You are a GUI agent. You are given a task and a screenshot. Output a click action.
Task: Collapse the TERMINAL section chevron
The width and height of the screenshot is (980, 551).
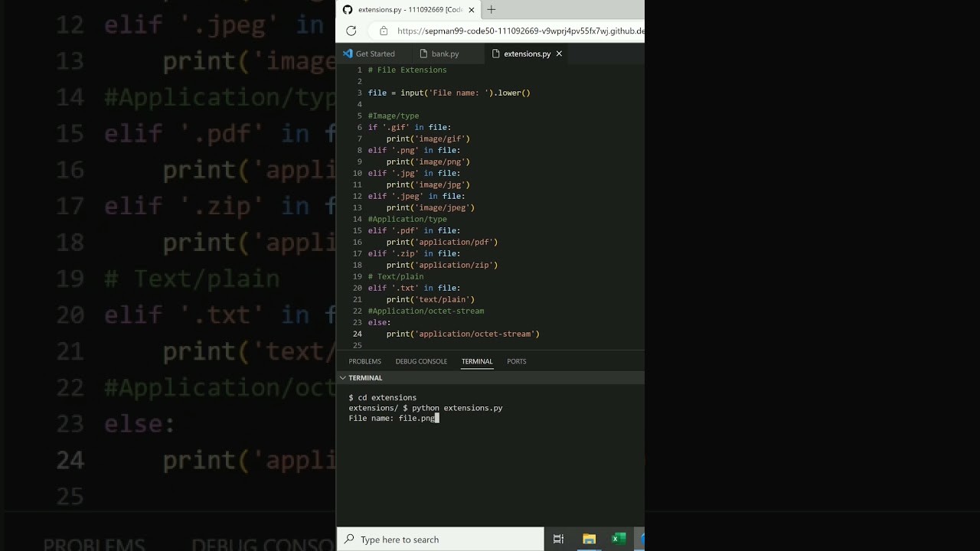[x=342, y=378]
